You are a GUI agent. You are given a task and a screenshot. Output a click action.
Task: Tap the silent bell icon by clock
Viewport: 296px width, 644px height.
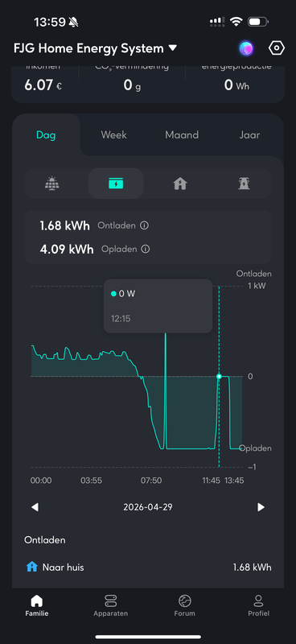(x=74, y=23)
